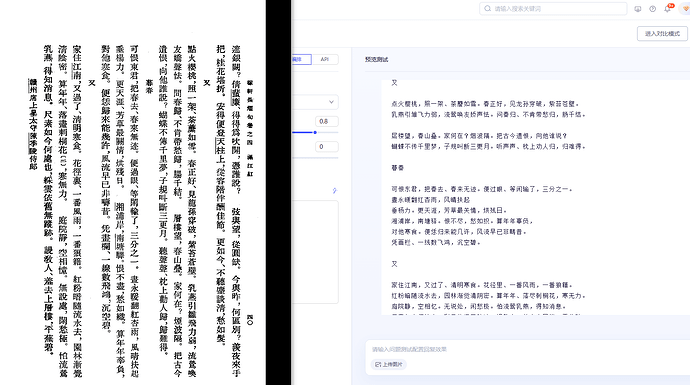
Task: Click the search magnifier icon
Action: click(x=487, y=8)
